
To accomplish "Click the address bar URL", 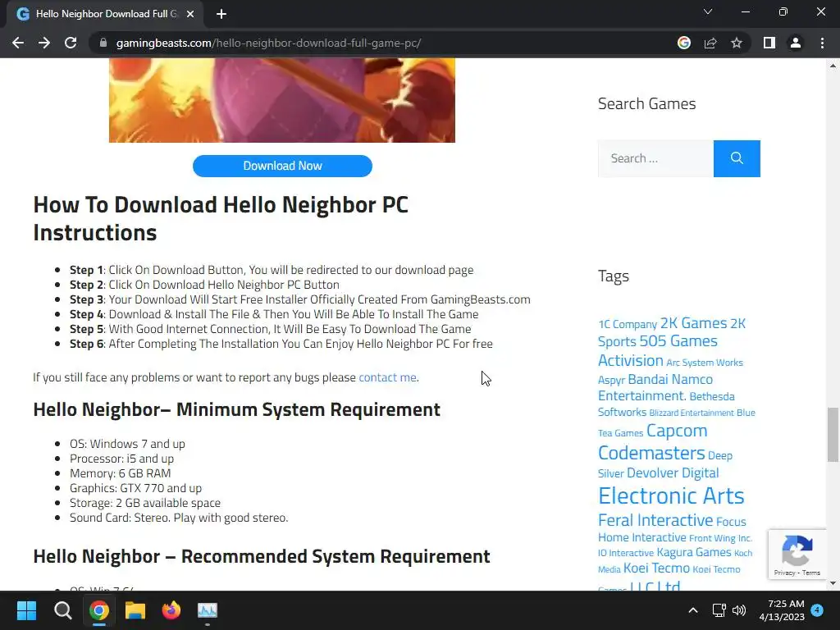I will pyautogui.click(x=268, y=43).
